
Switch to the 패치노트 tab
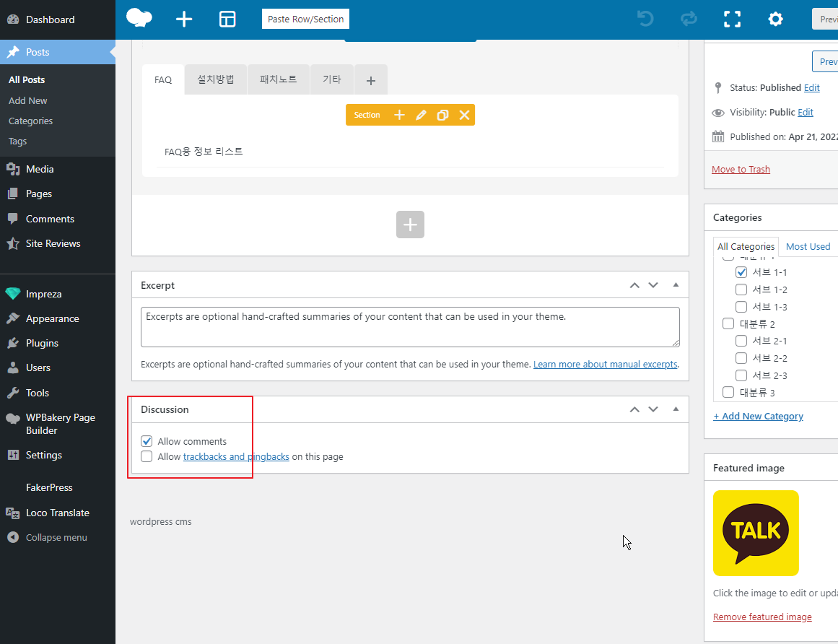click(279, 79)
